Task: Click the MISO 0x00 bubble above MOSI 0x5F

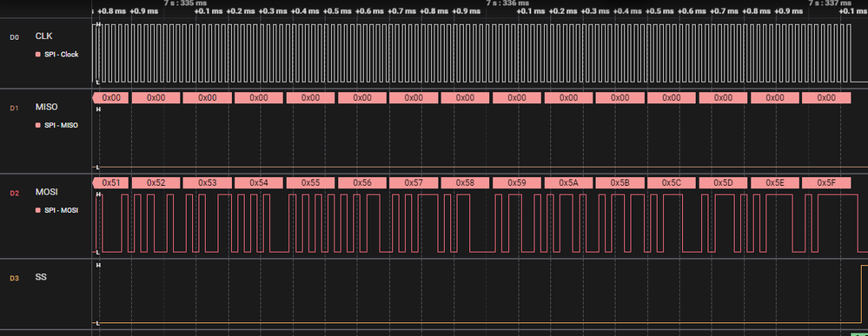Action: 826,97
